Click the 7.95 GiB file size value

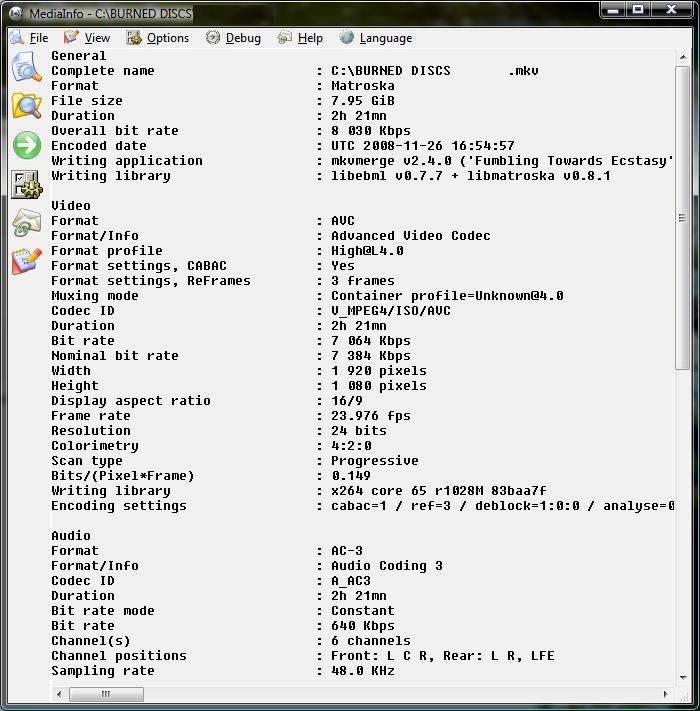point(363,101)
